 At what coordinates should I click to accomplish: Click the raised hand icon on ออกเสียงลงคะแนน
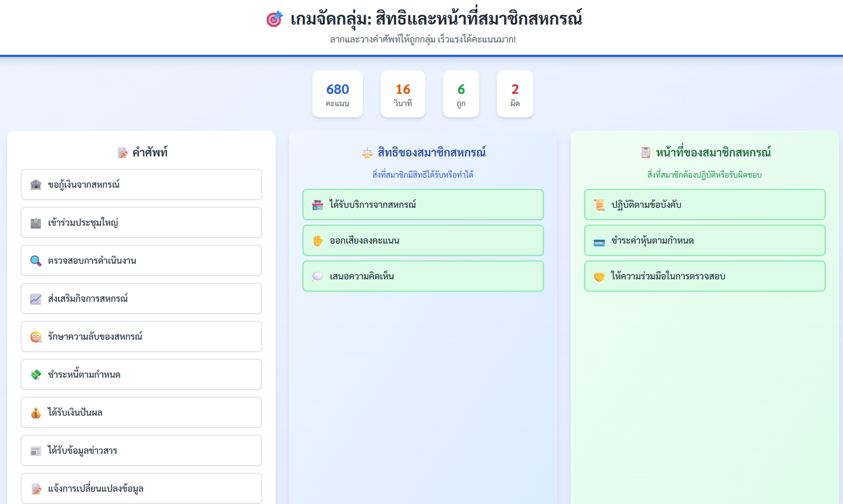click(318, 240)
